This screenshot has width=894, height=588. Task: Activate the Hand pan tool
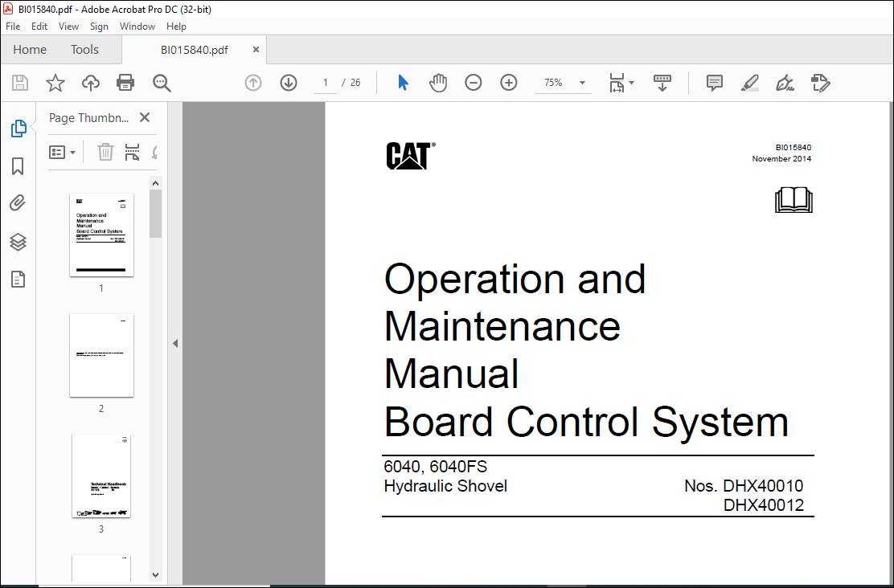(x=438, y=84)
